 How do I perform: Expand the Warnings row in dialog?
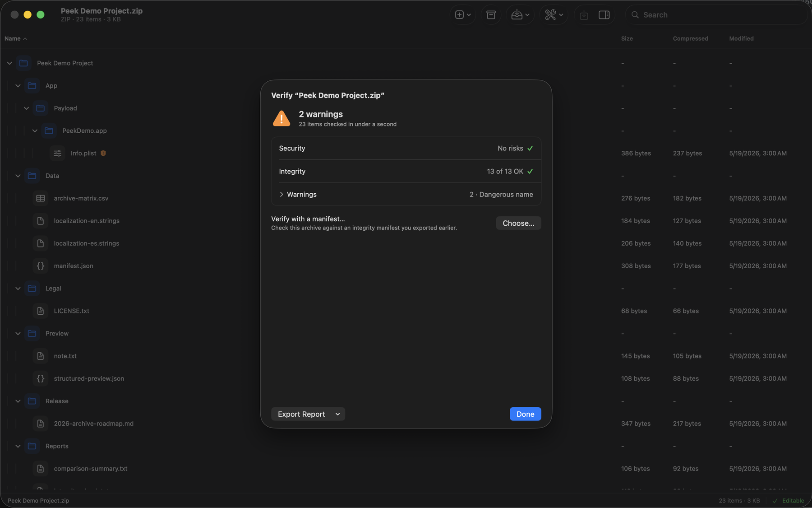[281, 194]
